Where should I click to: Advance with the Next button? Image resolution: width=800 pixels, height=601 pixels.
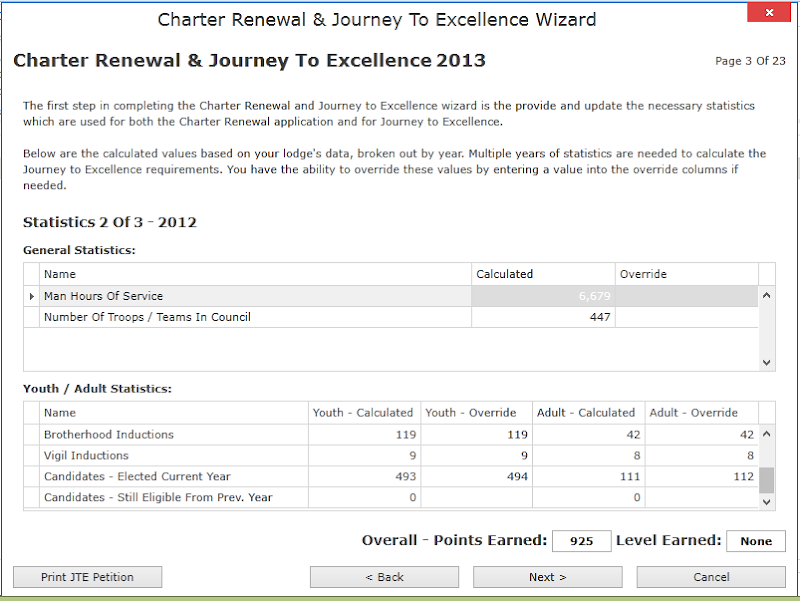[547, 577]
